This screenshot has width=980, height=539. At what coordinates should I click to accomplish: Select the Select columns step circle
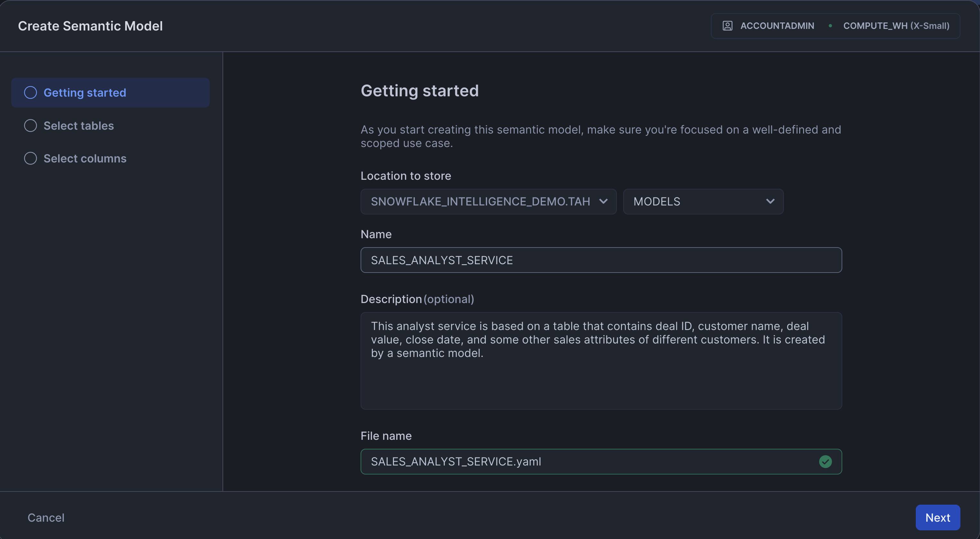(31, 158)
